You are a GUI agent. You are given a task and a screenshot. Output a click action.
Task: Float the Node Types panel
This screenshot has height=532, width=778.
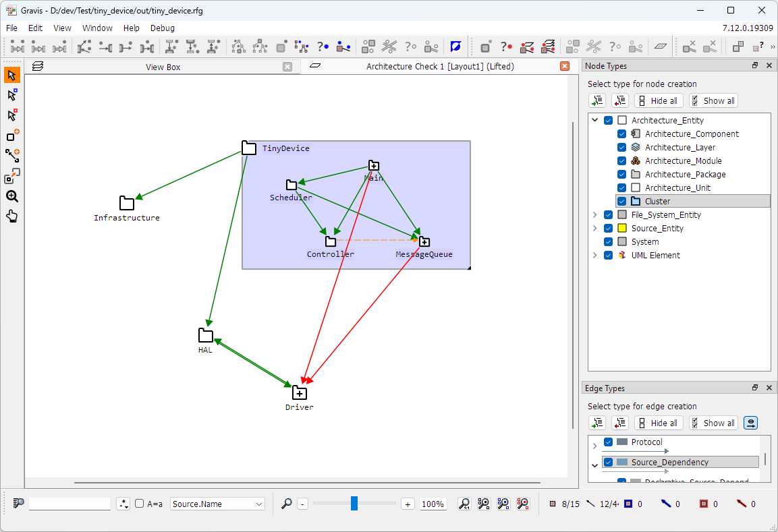click(755, 65)
